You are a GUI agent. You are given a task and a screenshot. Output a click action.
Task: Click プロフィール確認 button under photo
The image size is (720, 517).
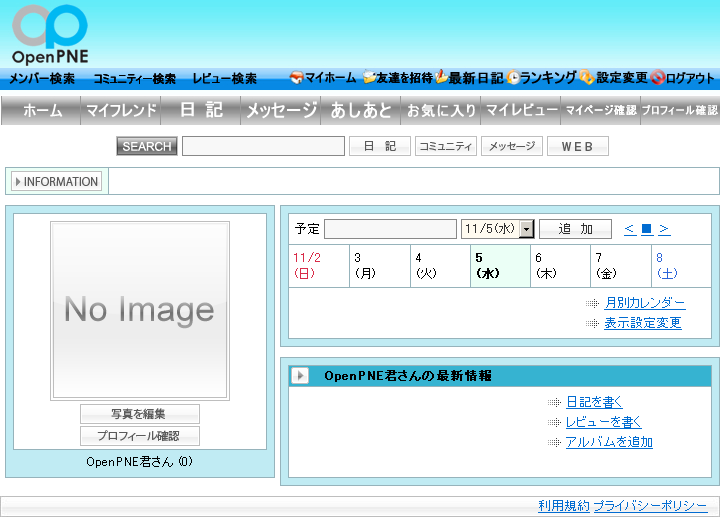point(140,436)
